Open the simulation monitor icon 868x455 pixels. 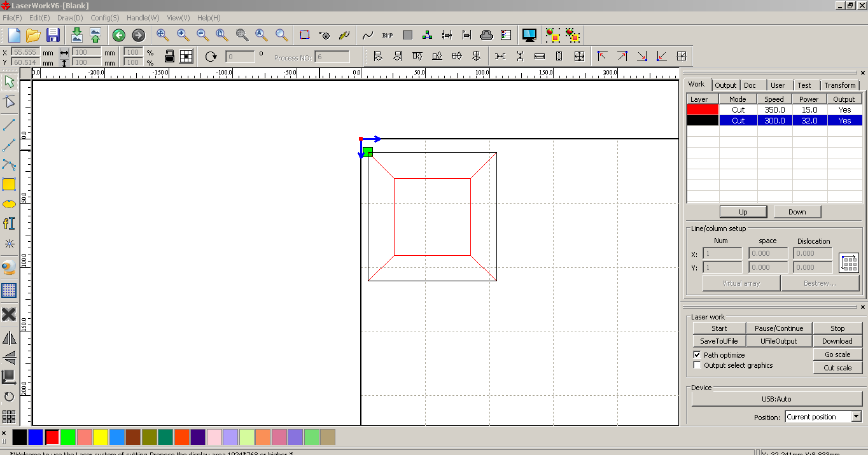(x=529, y=35)
